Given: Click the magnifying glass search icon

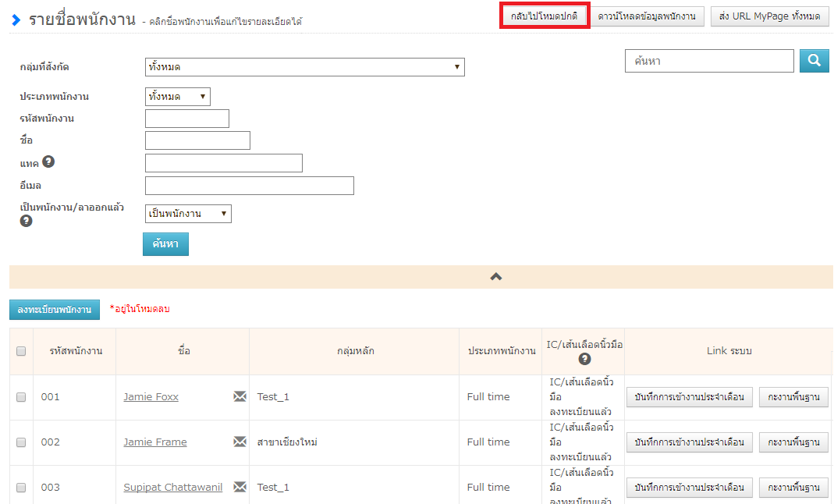Looking at the screenshot, I should pyautogui.click(x=814, y=61).
